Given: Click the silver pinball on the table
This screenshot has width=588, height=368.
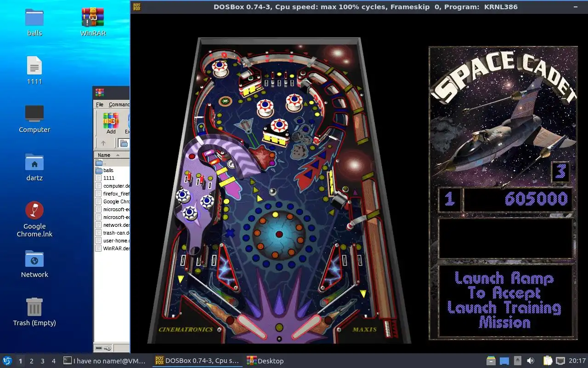Looking at the screenshot, I should 272,192.
